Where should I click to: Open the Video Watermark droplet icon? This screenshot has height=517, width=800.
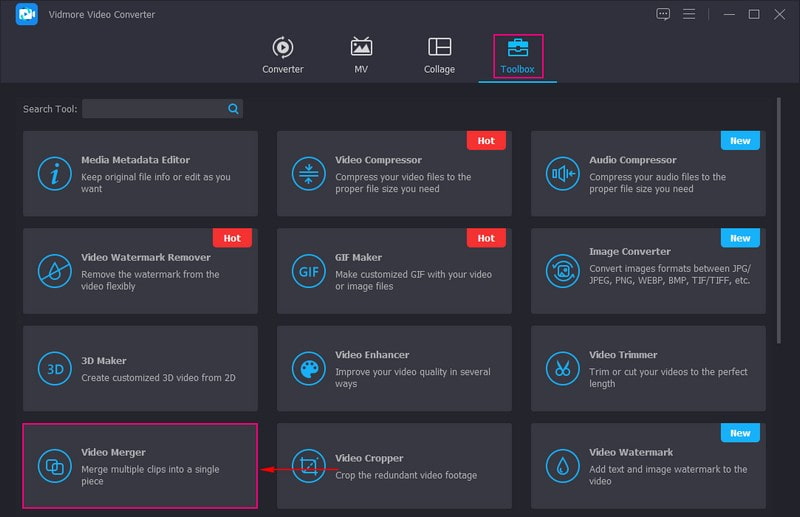tap(562, 466)
